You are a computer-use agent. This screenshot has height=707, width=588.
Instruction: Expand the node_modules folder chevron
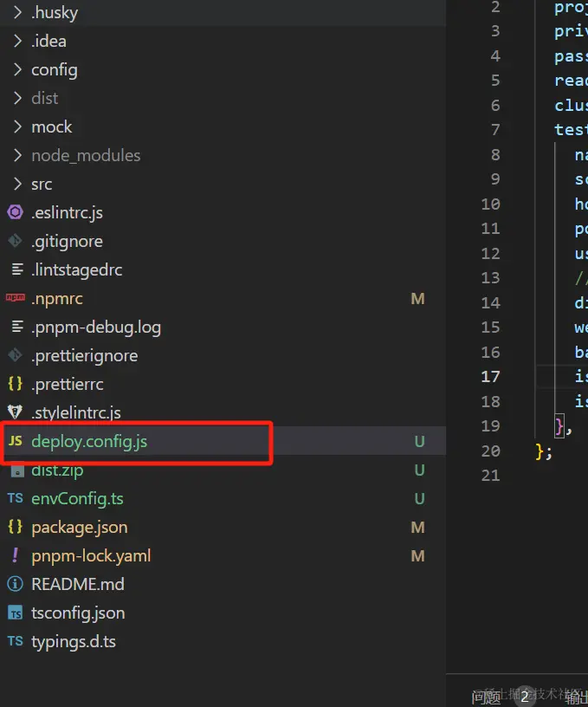pos(17,155)
